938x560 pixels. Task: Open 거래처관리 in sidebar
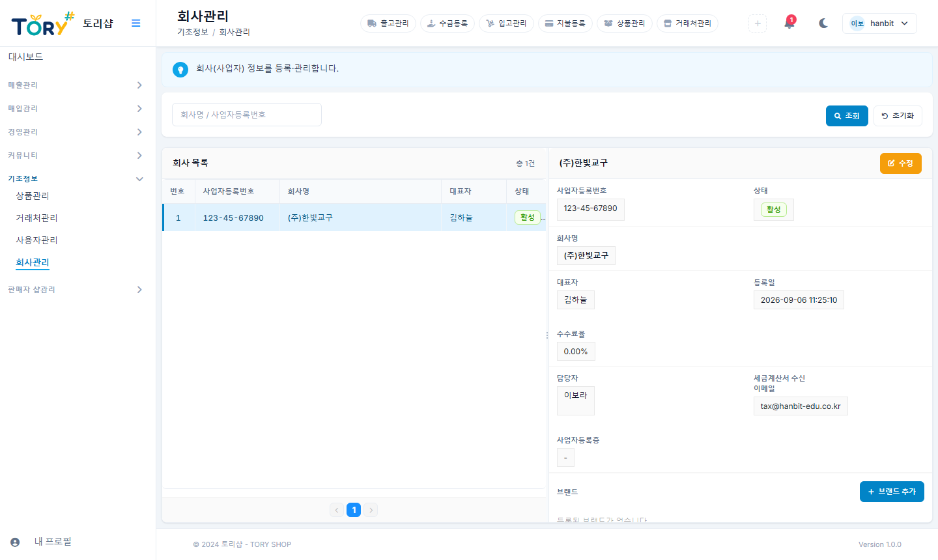pos(36,218)
